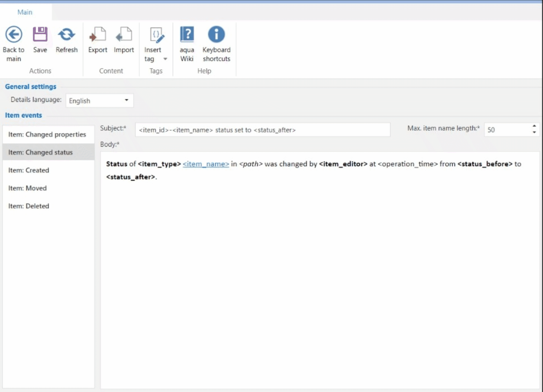This screenshot has height=392, width=543.
Task: Click the <item_name> link in body
Action: pyautogui.click(x=206, y=164)
